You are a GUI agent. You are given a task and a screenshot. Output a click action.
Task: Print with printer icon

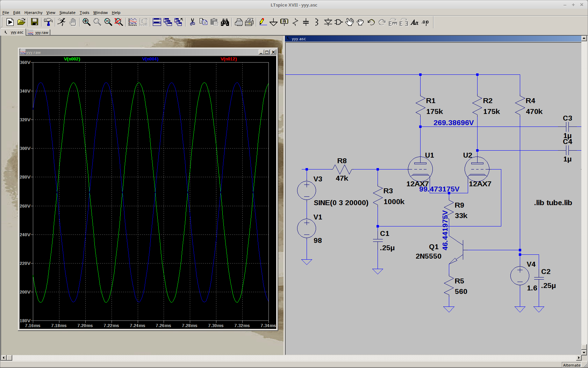(x=249, y=22)
